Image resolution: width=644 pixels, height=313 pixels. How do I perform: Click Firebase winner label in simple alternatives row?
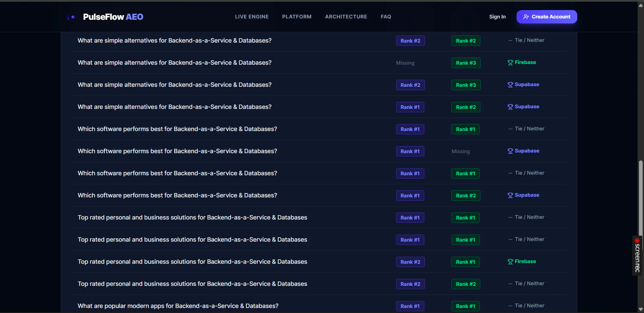pos(525,62)
